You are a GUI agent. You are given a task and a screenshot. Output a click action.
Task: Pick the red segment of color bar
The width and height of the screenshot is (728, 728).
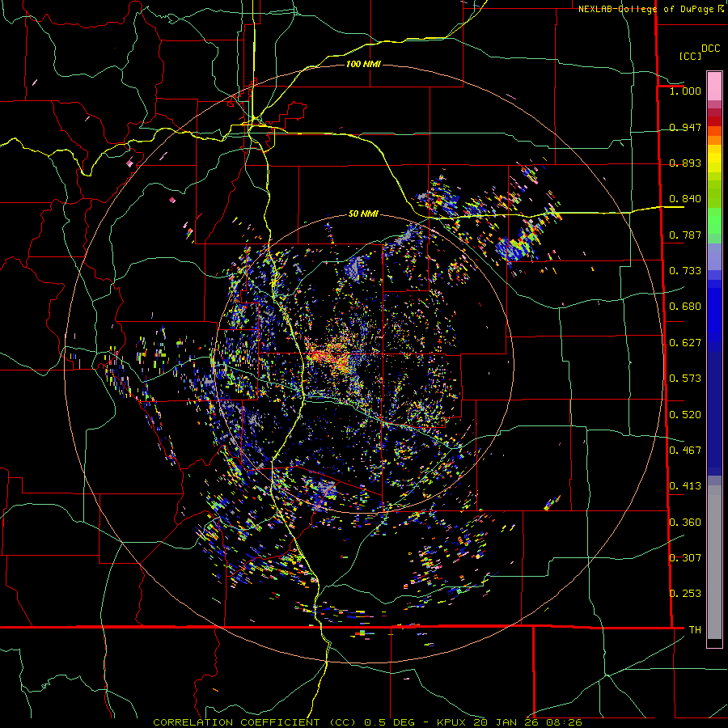pos(714,121)
